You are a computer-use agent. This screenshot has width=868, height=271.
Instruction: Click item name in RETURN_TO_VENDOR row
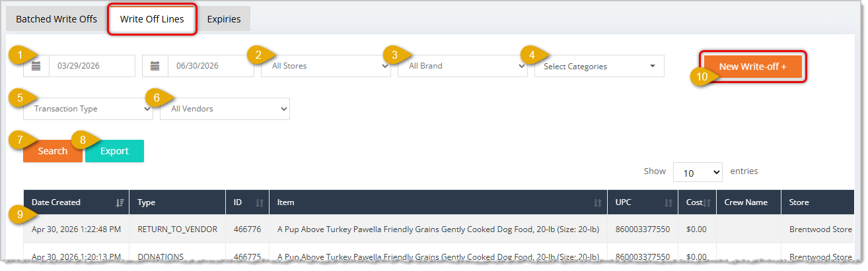(x=438, y=229)
